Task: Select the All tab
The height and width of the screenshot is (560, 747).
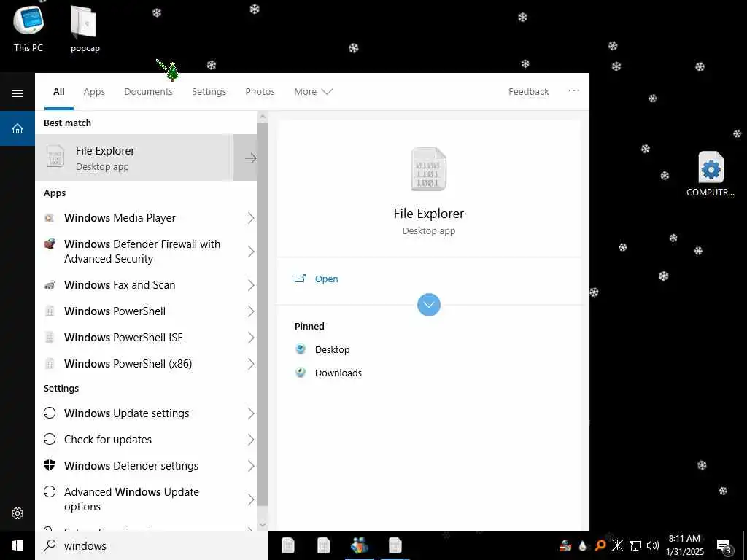Action: pyautogui.click(x=58, y=91)
